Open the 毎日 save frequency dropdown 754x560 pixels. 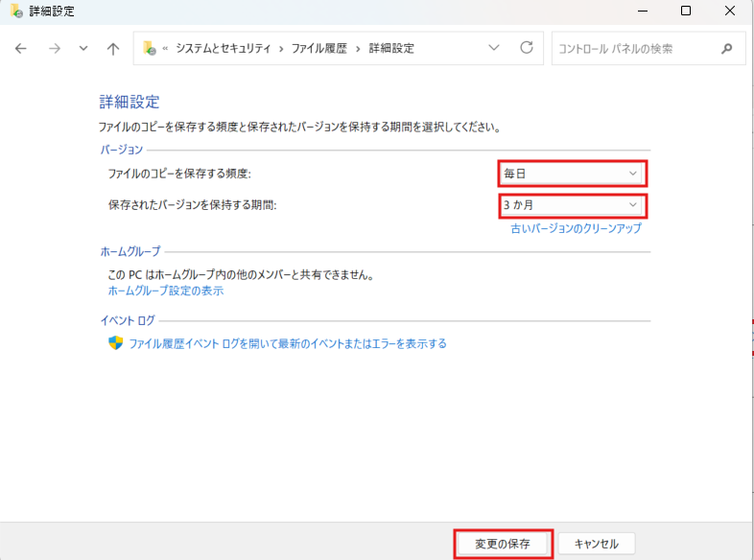tap(572, 174)
